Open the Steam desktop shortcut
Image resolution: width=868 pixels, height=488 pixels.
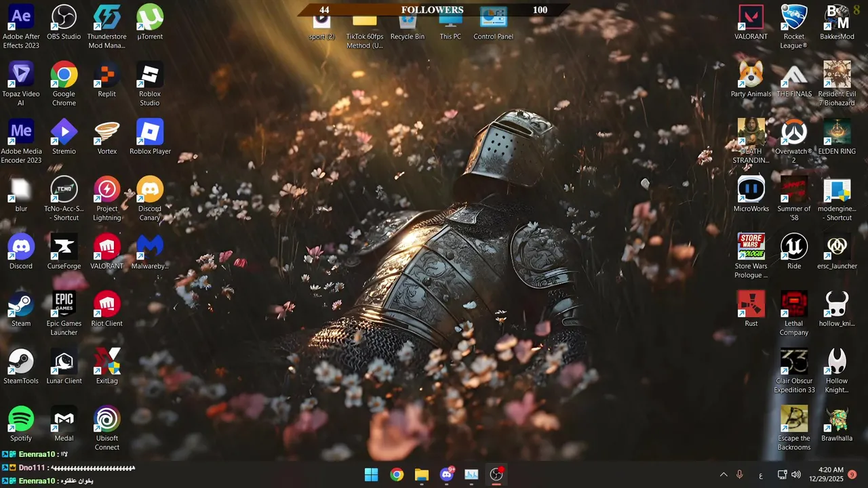[21, 309]
